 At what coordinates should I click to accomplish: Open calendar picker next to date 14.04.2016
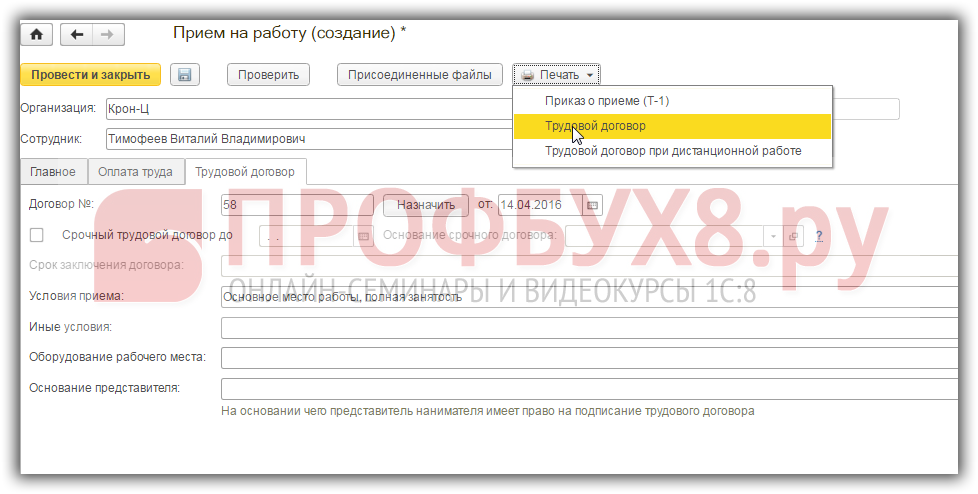tap(593, 205)
